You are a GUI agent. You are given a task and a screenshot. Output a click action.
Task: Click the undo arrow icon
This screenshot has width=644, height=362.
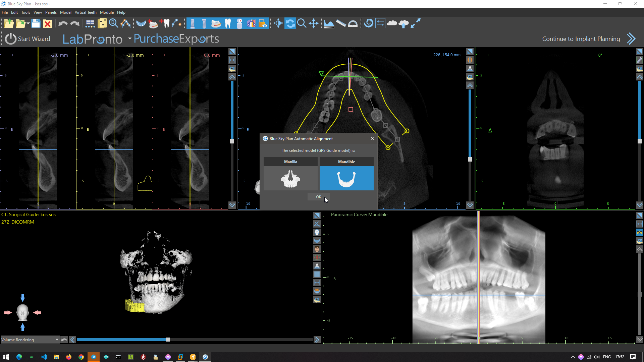pyautogui.click(x=63, y=23)
